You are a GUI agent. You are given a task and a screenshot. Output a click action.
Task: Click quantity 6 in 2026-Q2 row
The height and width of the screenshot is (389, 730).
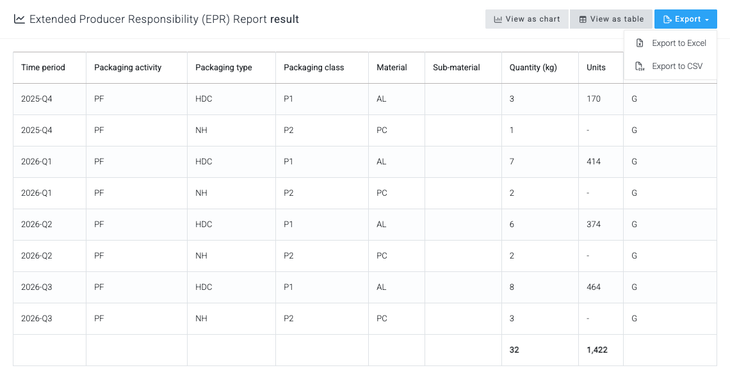[x=512, y=224]
